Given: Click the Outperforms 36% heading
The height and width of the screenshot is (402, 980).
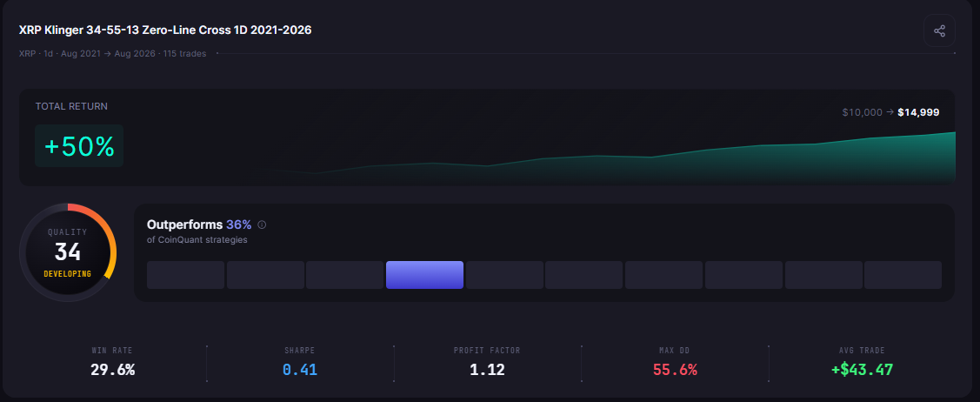Looking at the screenshot, I should tap(199, 224).
